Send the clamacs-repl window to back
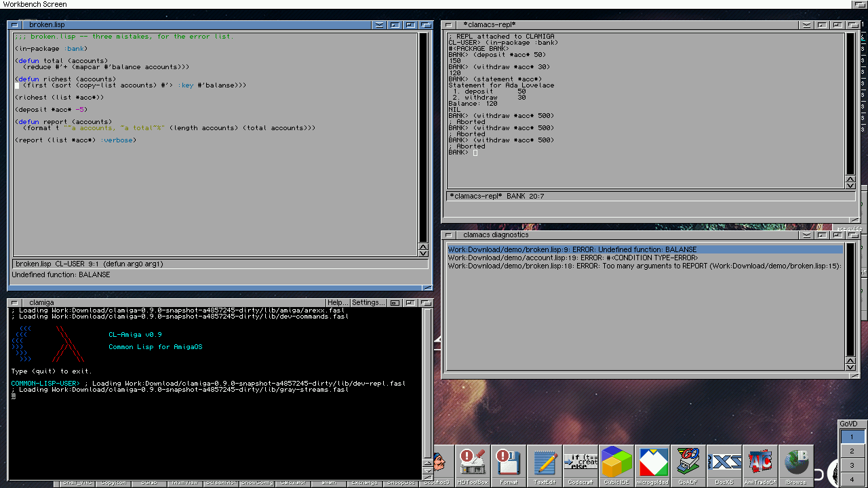The width and height of the screenshot is (868, 488). click(x=853, y=25)
